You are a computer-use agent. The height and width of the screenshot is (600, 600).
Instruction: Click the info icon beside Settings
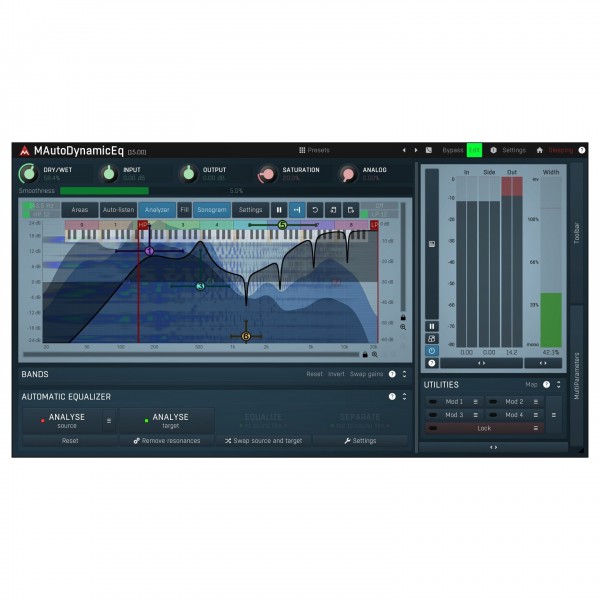pos(494,150)
